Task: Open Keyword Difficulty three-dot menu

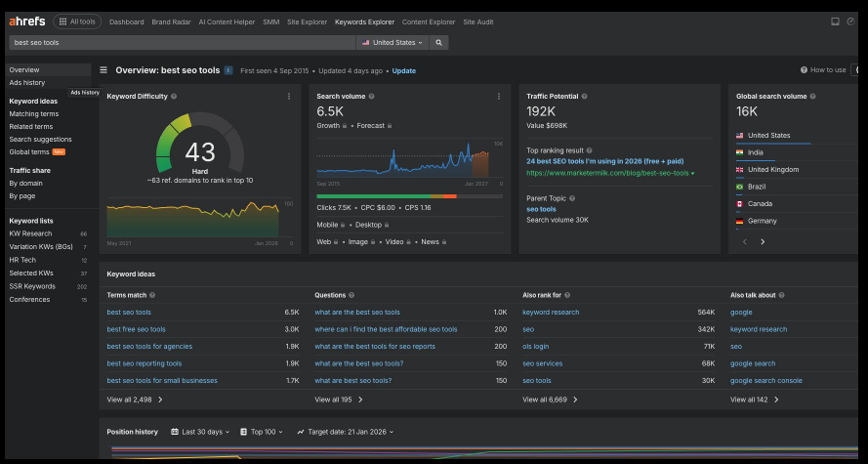Action: point(289,97)
